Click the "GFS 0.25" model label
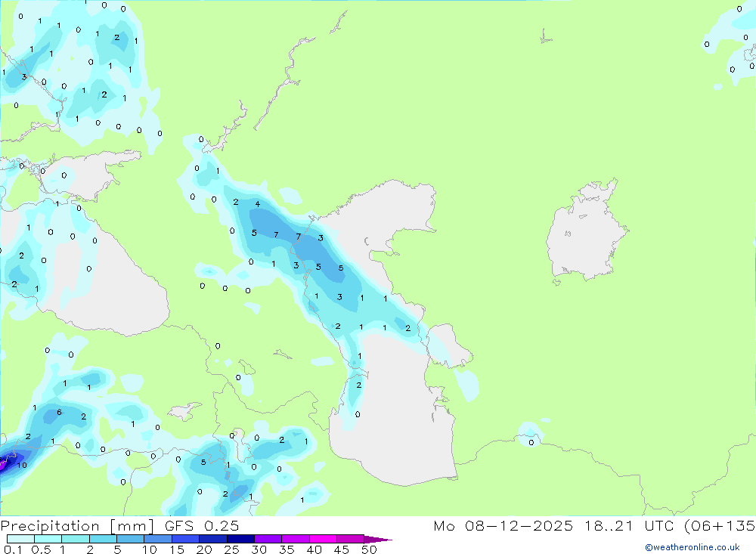The width and height of the screenshot is (756, 554). pos(202,525)
